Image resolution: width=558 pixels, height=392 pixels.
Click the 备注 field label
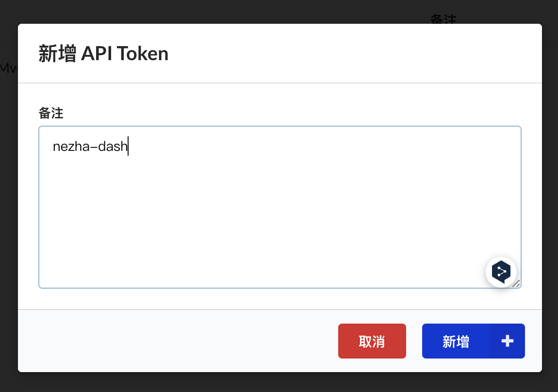point(51,113)
